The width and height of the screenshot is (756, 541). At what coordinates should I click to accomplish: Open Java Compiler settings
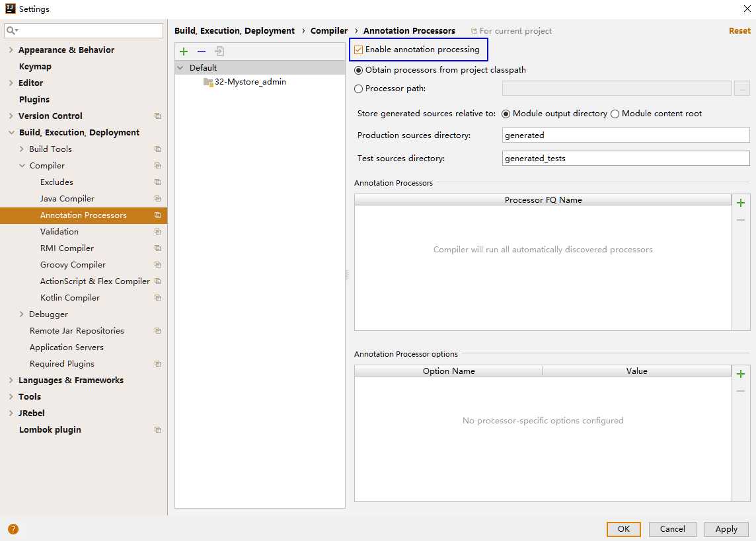(67, 198)
